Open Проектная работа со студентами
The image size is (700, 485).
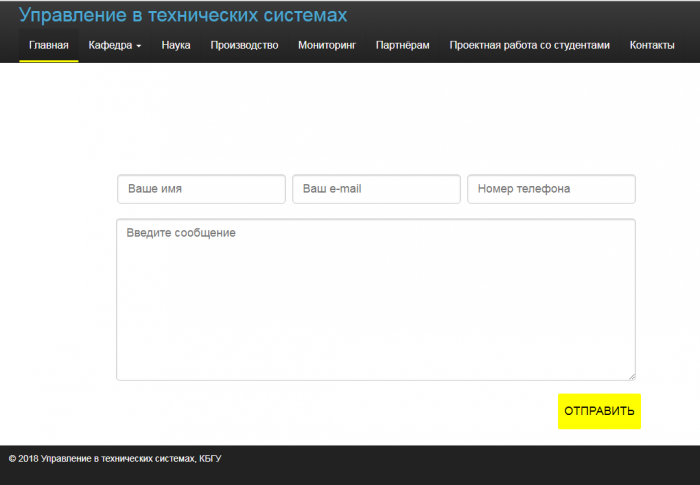tap(529, 45)
